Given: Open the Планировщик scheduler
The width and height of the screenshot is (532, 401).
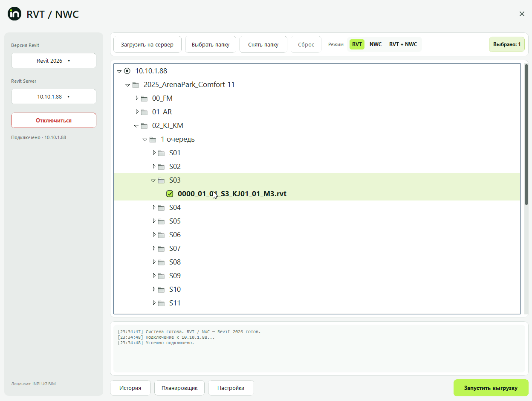Looking at the screenshot, I should point(179,388).
